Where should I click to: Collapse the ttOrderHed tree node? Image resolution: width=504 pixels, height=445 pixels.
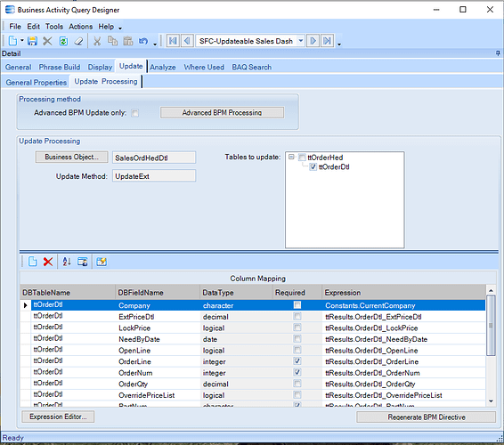291,158
